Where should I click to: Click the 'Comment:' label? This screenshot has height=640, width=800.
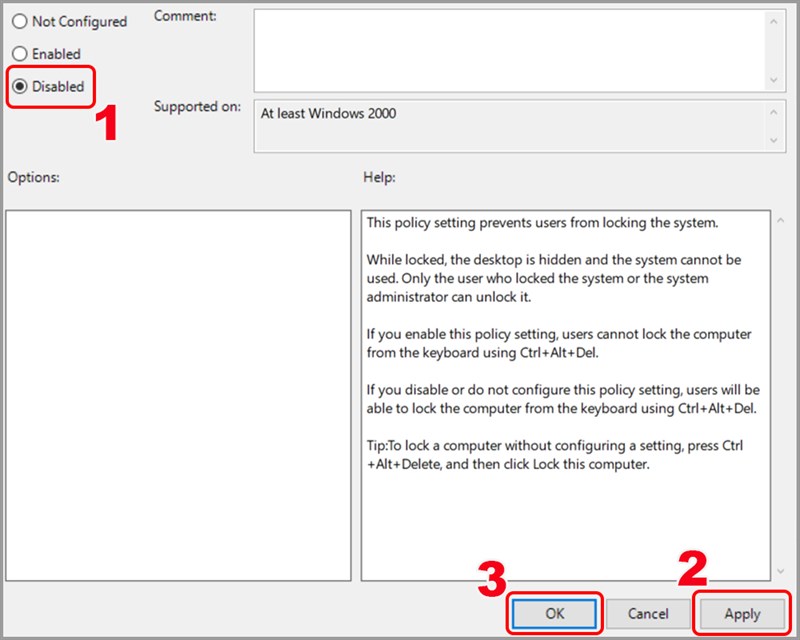[183, 17]
